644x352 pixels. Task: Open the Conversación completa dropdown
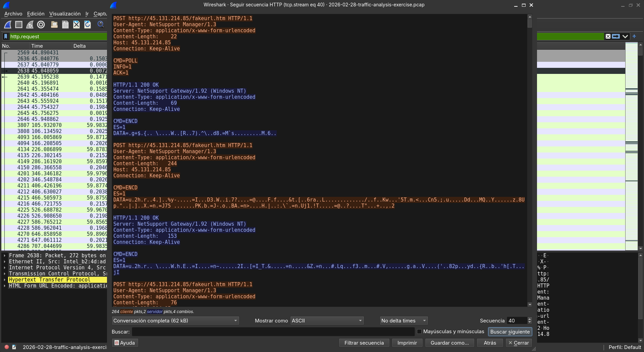pos(175,321)
